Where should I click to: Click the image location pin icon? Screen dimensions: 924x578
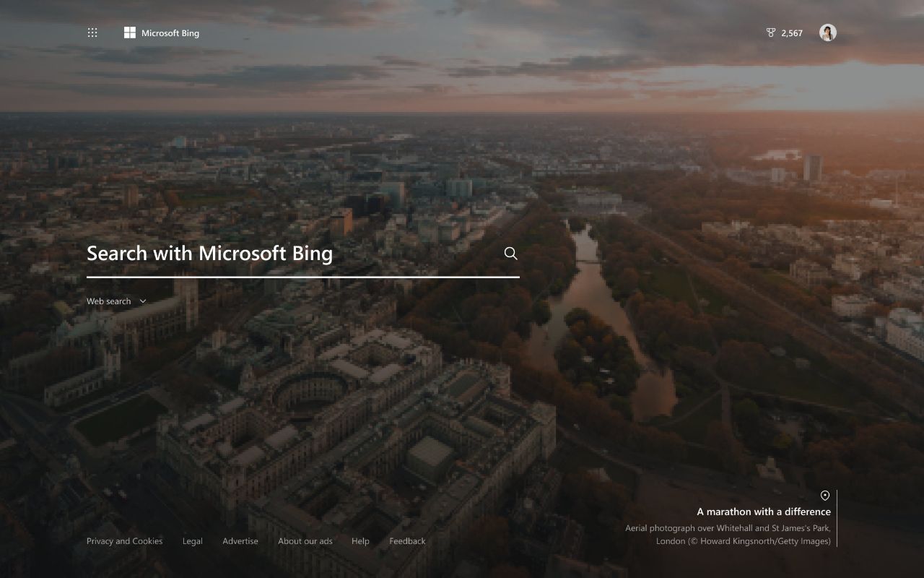click(x=825, y=496)
